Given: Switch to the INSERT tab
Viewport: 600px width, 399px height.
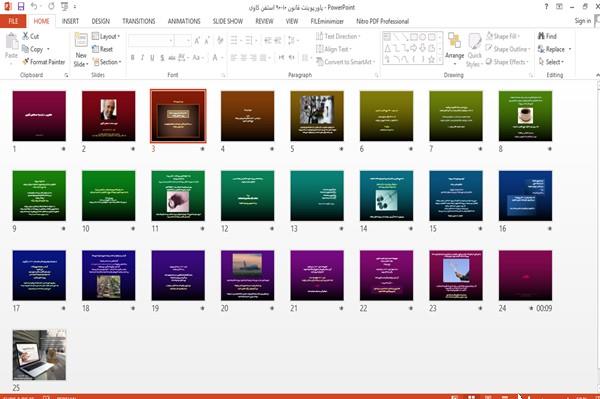Looking at the screenshot, I should (70, 21).
